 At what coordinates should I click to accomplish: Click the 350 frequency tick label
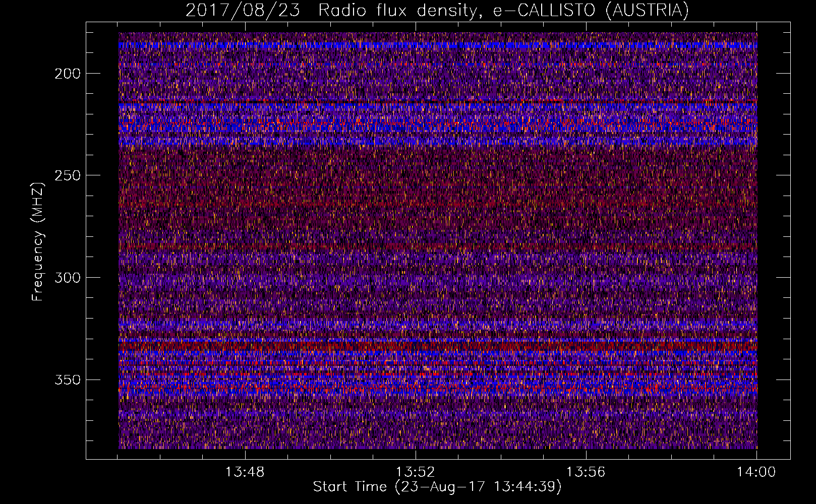tap(68, 380)
